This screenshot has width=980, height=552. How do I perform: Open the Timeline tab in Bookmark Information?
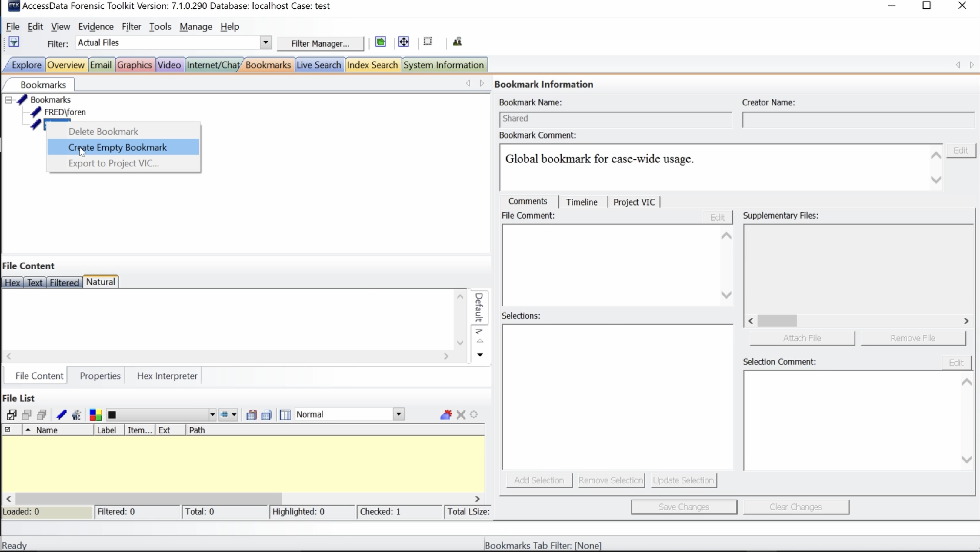582,202
